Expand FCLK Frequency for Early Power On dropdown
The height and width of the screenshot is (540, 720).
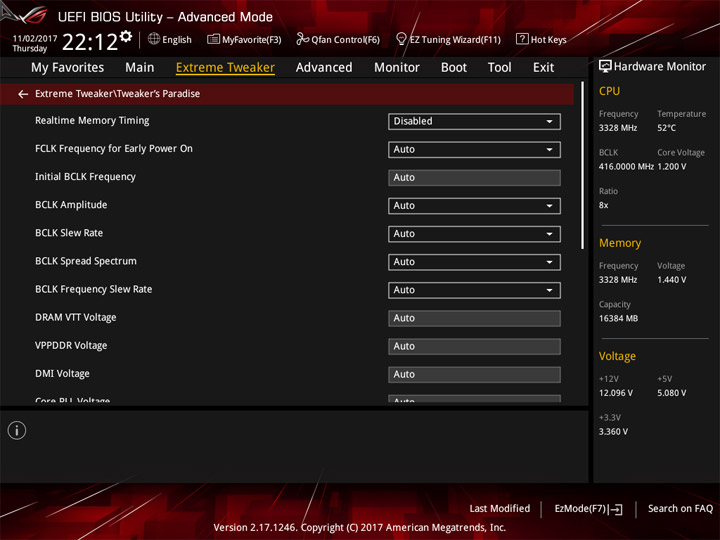click(x=474, y=150)
